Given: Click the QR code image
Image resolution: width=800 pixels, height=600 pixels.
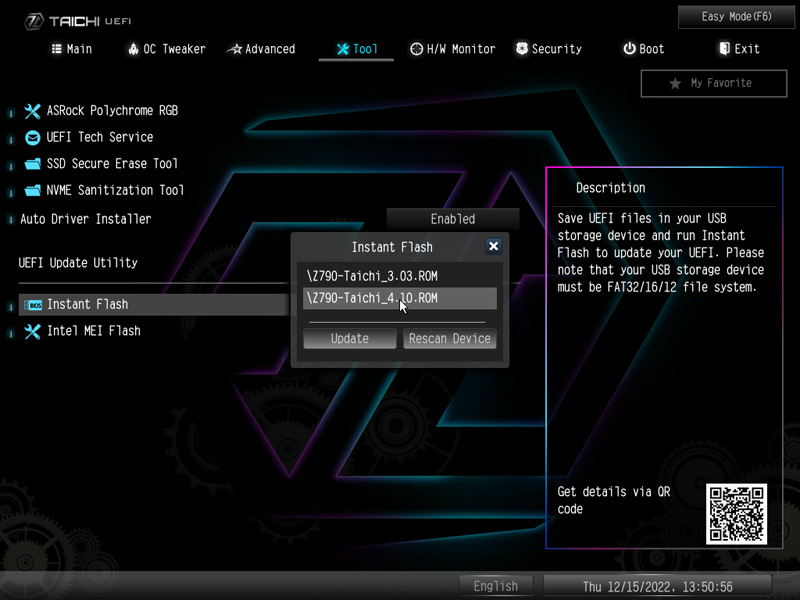Looking at the screenshot, I should click(x=736, y=514).
